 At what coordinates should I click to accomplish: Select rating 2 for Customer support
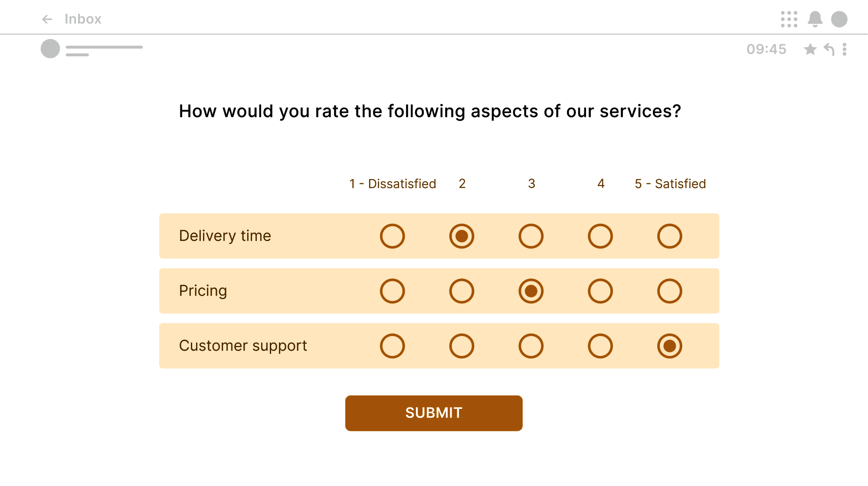462,346
